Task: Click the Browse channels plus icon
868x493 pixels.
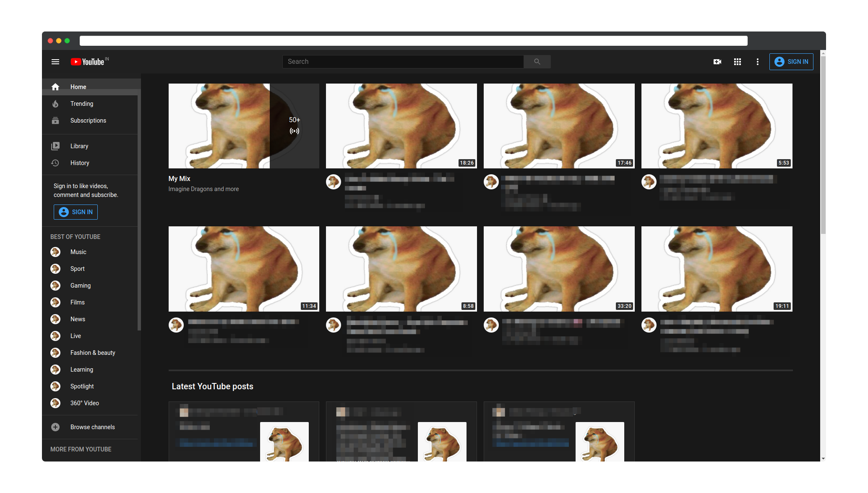Action: click(x=55, y=427)
